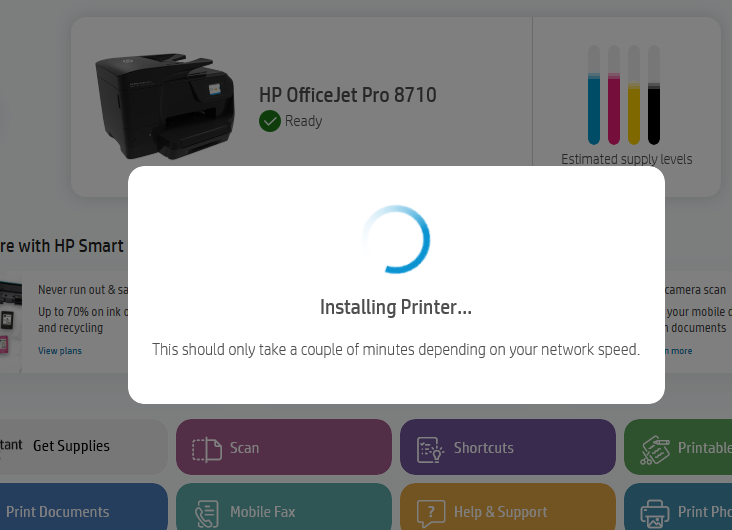Click the Estimated supply levels label
This screenshot has width=732, height=530.
click(x=626, y=159)
